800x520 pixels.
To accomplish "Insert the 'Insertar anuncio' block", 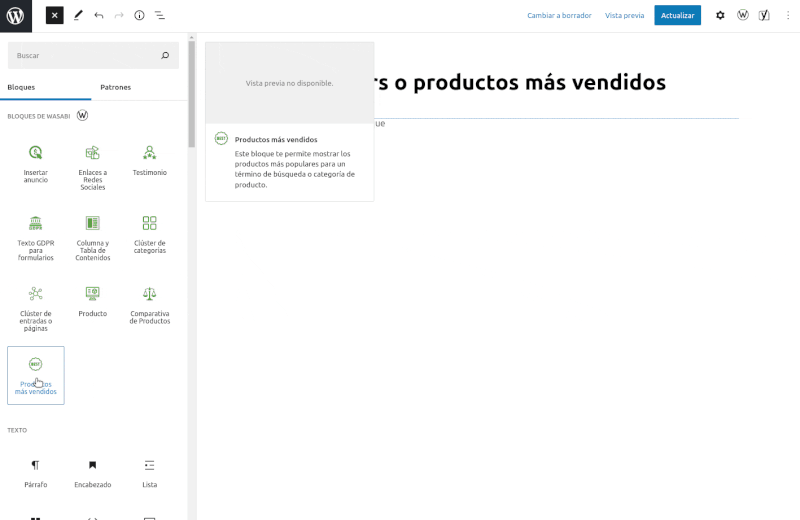I will coord(36,162).
